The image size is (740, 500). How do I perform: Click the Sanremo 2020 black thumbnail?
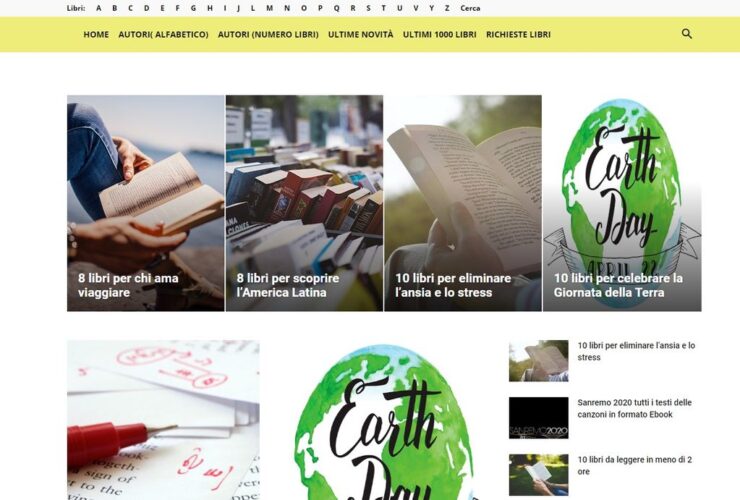pyautogui.click(x=538, y=418)
